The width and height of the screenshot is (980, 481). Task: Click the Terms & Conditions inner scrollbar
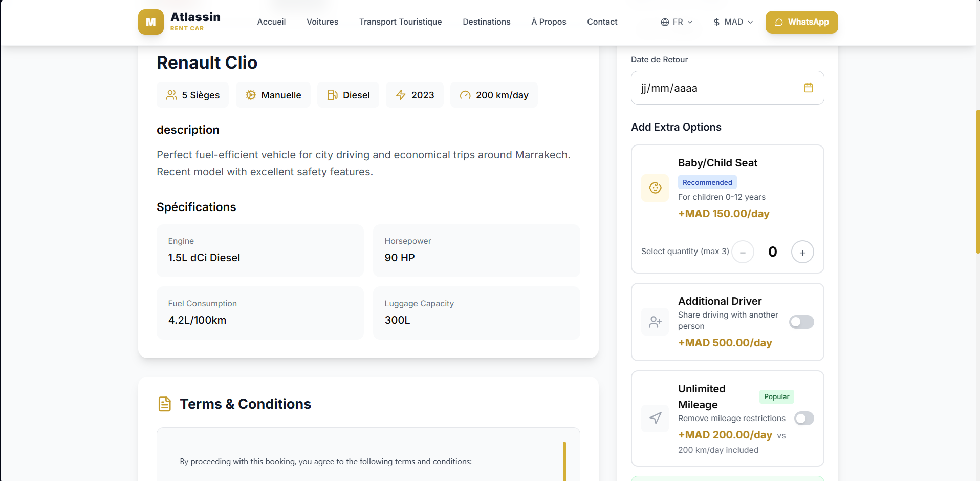click(x=564, y=461)
